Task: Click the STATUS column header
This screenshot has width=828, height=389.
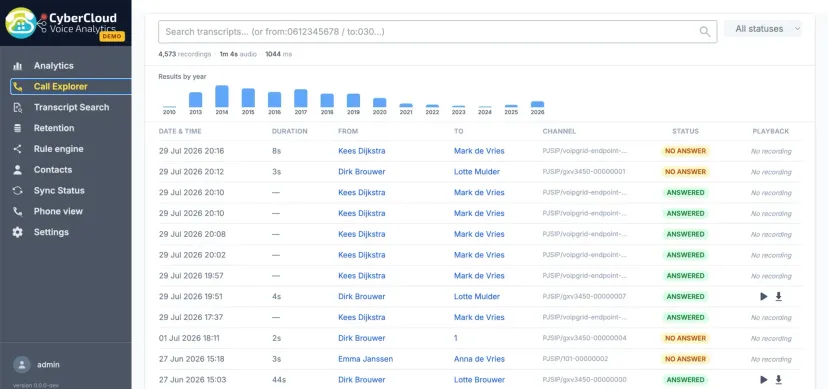Action: coord(685,131)
